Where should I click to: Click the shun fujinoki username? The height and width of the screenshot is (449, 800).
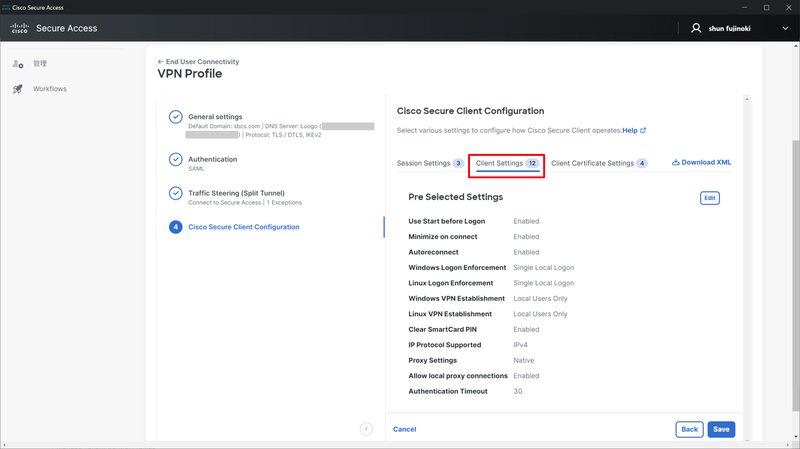point(729,29)
